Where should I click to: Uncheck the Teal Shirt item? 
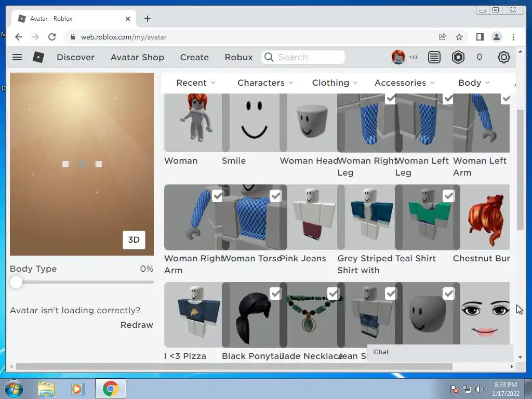point(448,196)
